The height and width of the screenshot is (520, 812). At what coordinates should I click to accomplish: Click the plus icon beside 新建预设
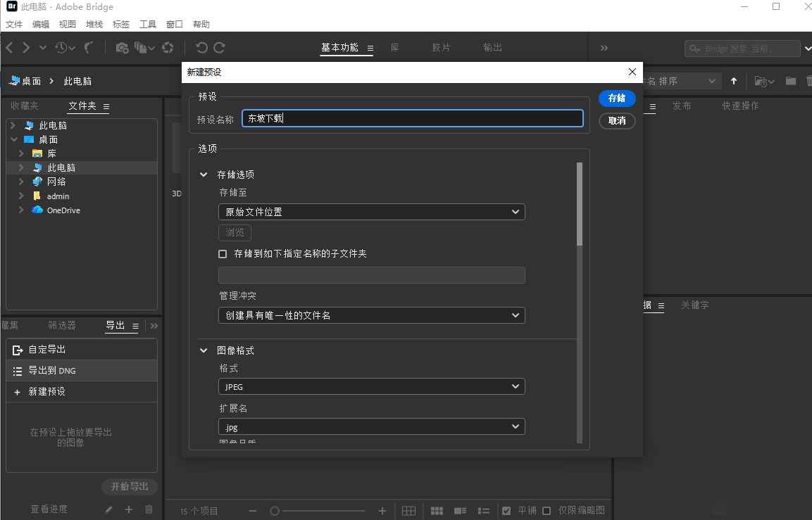[x=17, y=392]
